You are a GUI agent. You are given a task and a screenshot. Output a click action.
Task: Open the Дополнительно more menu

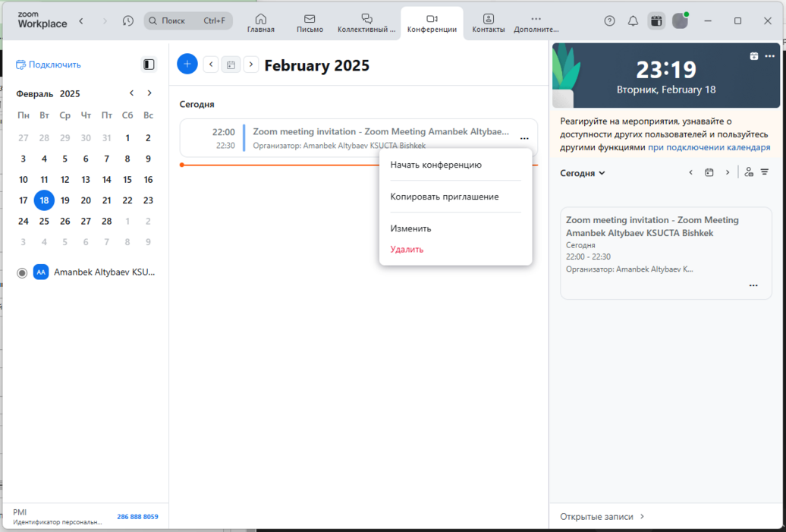pyautogui.click(x=536, y=24)
